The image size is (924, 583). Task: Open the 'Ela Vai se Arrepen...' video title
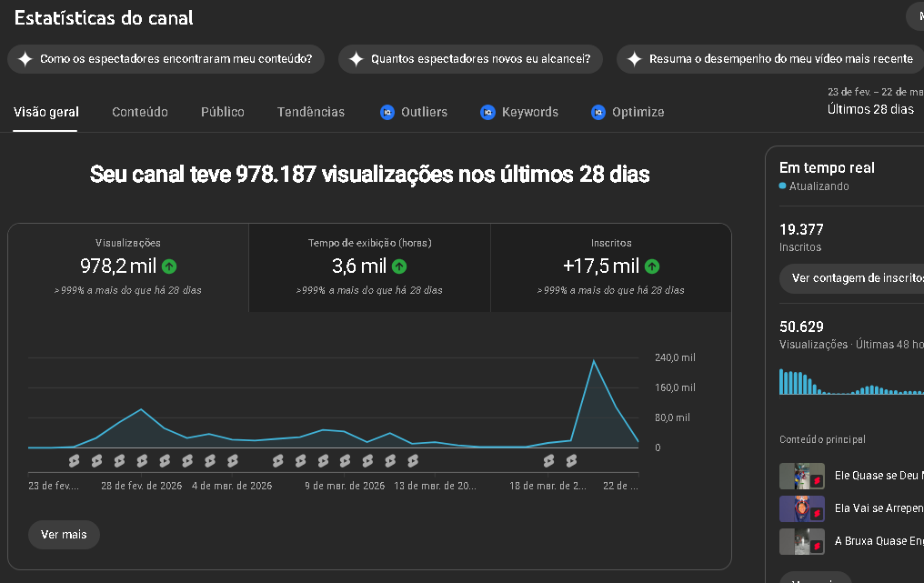[x=879, y=508]
